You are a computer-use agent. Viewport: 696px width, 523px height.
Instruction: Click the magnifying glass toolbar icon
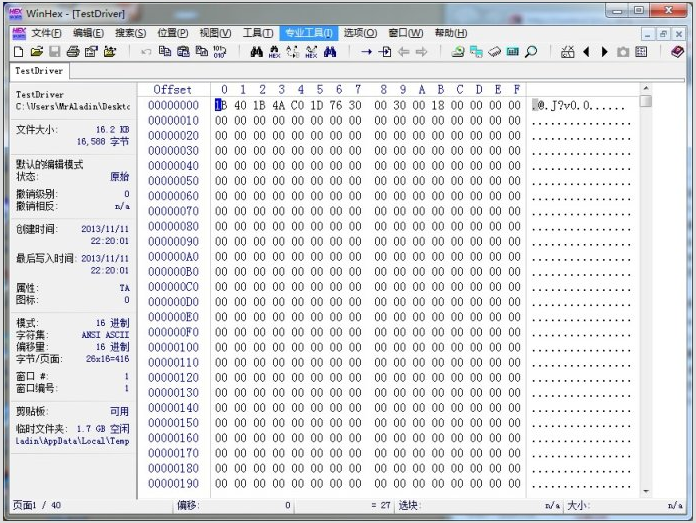point(531,52)
